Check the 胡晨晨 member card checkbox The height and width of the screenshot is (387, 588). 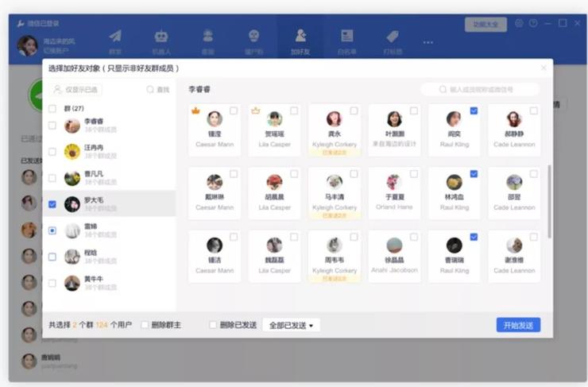point(294,173)
